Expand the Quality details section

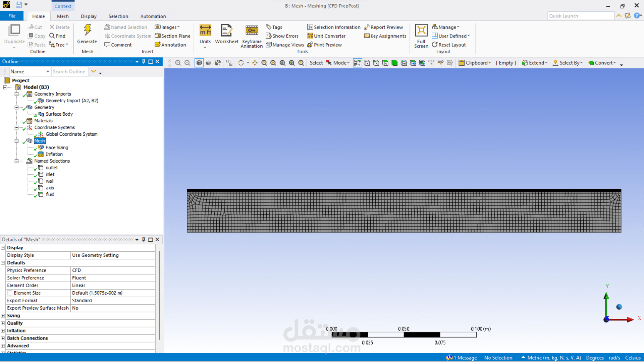pyautogui.click(x=3, y=323)
